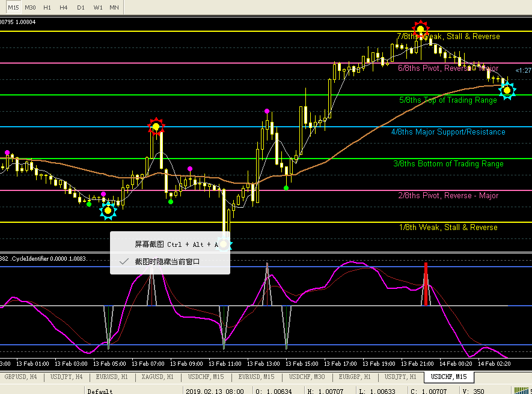The width and height of the screenshot is (532, 394).
Task: Click the CycleIdentifier spike near 13 Feb 13:00
Action: [x=267, y=284]
